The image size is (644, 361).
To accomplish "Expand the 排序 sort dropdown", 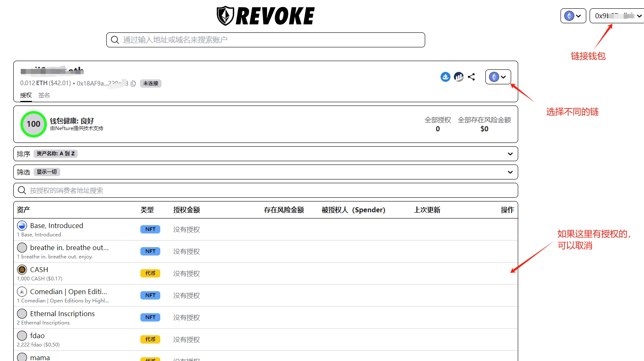I will (266, 154).
